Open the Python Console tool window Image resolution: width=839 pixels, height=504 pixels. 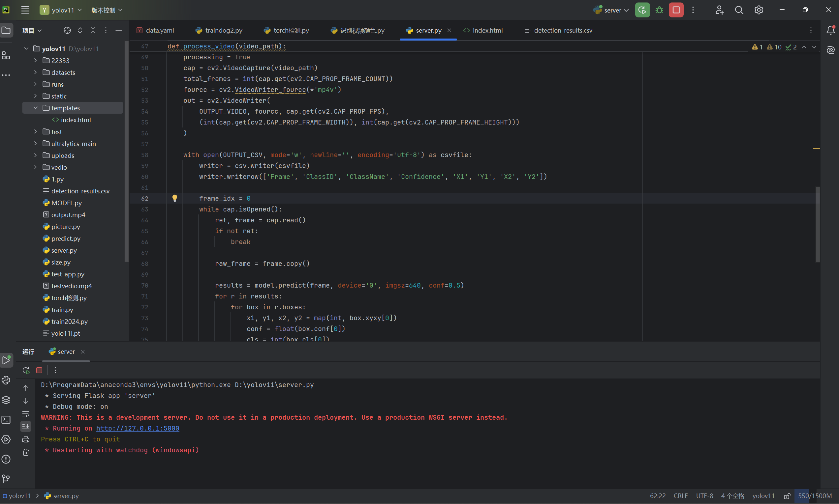(x=6, y=380)
